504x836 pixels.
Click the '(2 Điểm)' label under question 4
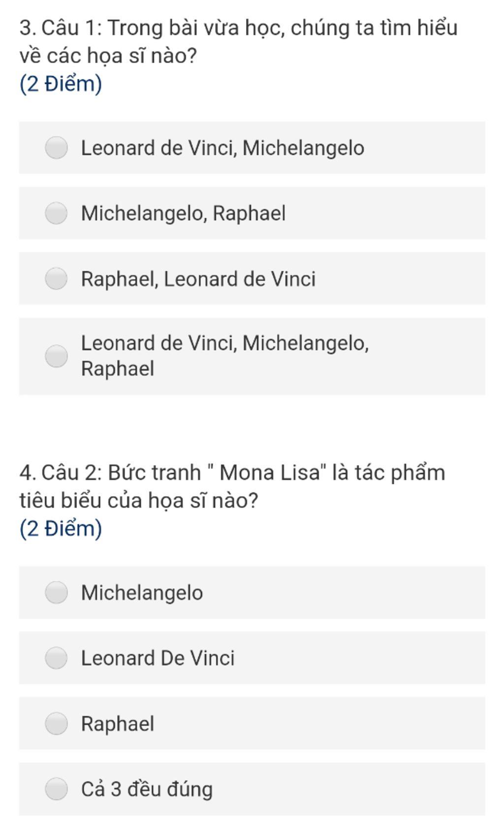tap(61, 529)
